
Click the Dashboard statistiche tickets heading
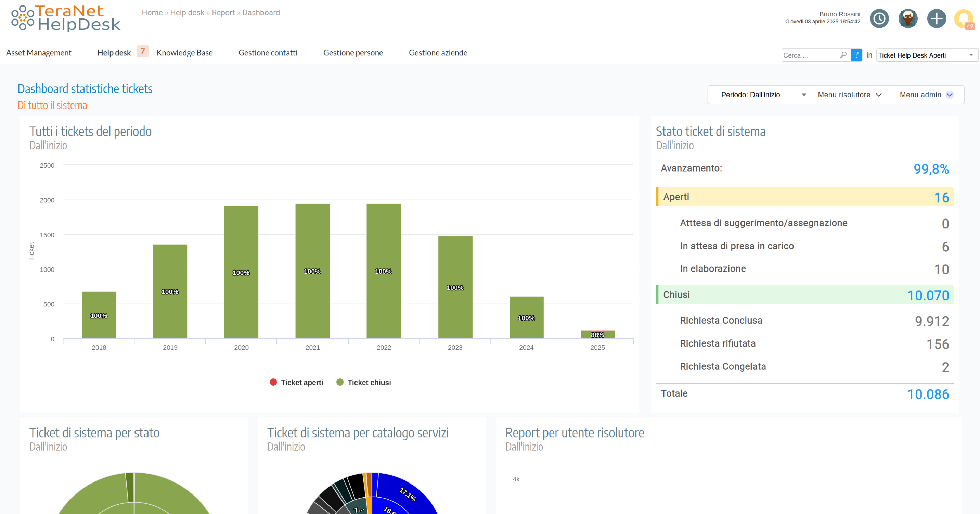85,89
